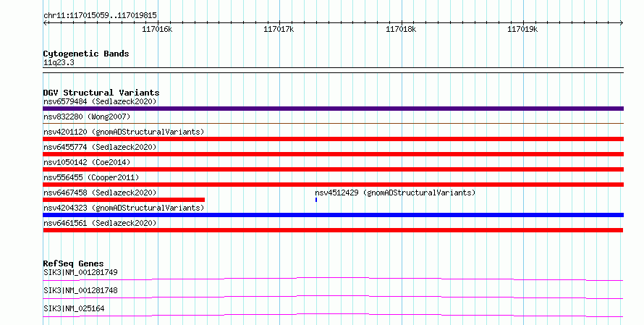Click the red bar under nsv6461561
644x325 pixels.
click(333, 230)
